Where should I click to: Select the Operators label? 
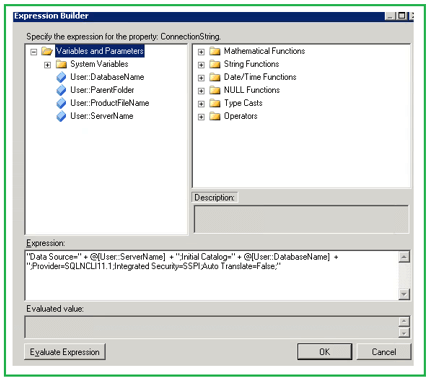pyautogui.click(x=241, y=116)
